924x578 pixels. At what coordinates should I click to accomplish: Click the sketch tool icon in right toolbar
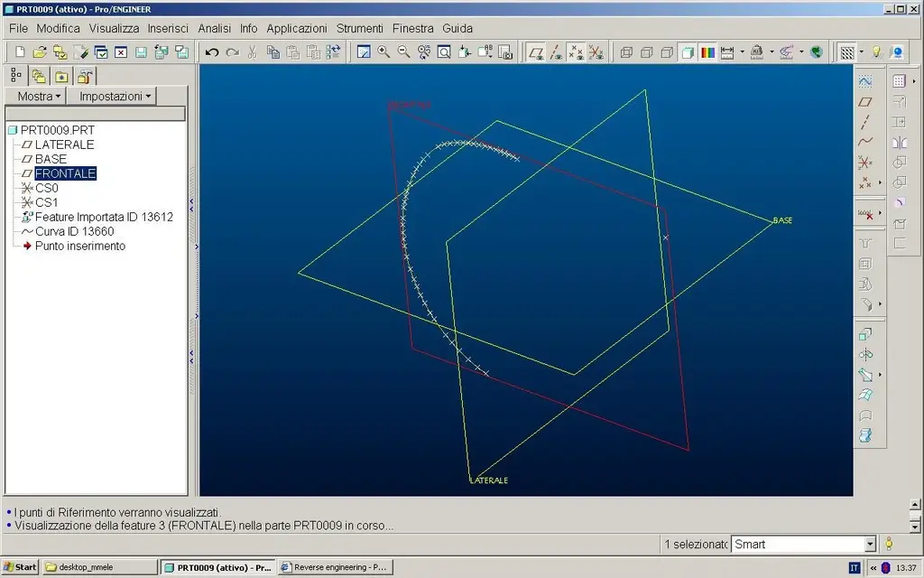pos(864,81)
